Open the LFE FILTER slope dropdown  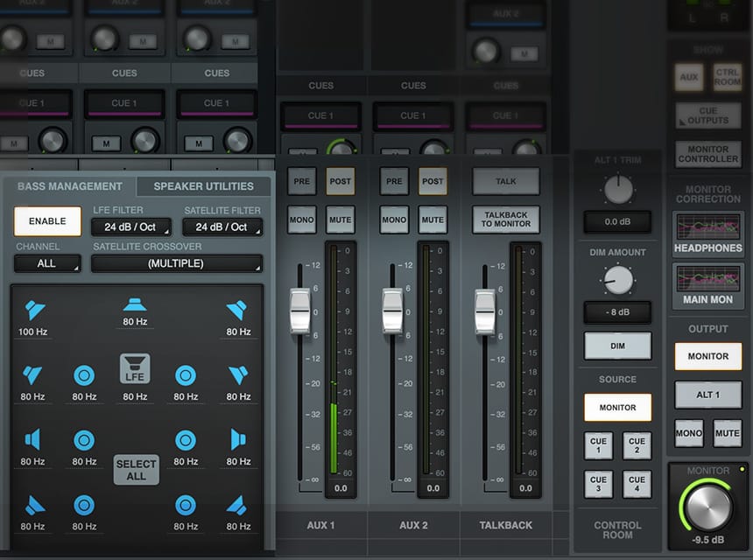click(131, 227)
